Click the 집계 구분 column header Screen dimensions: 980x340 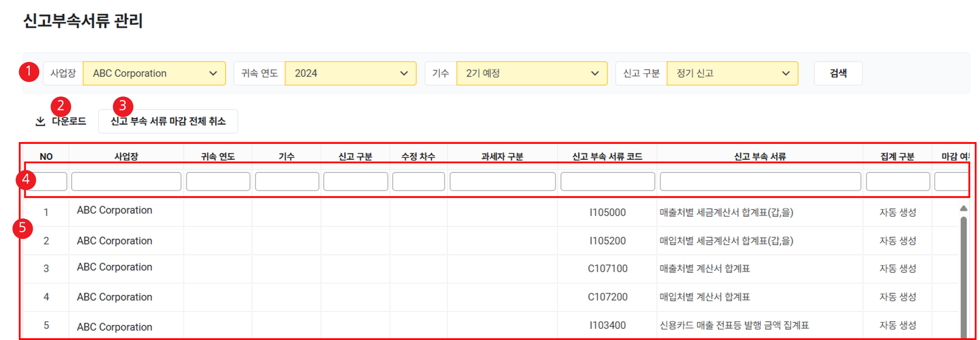click(897, 156)
